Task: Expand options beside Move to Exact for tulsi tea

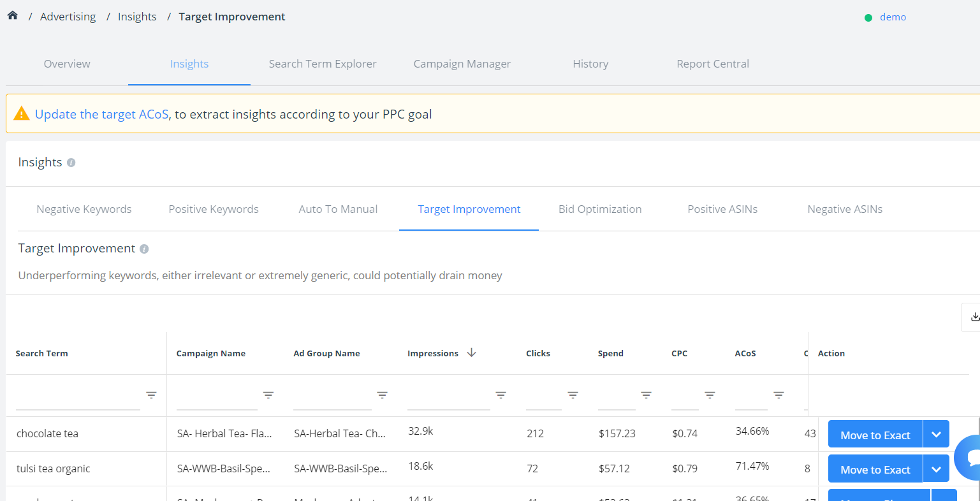Action: point(936,468)
